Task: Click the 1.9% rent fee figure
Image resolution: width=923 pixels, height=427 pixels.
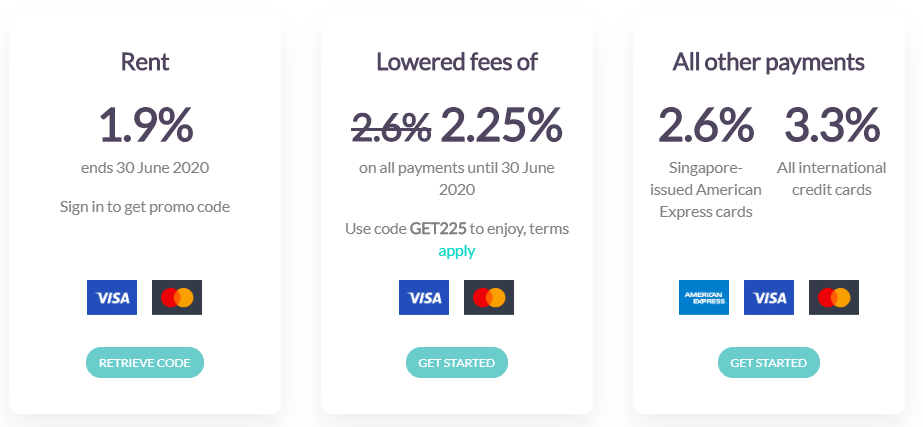Action: [145, 125]
